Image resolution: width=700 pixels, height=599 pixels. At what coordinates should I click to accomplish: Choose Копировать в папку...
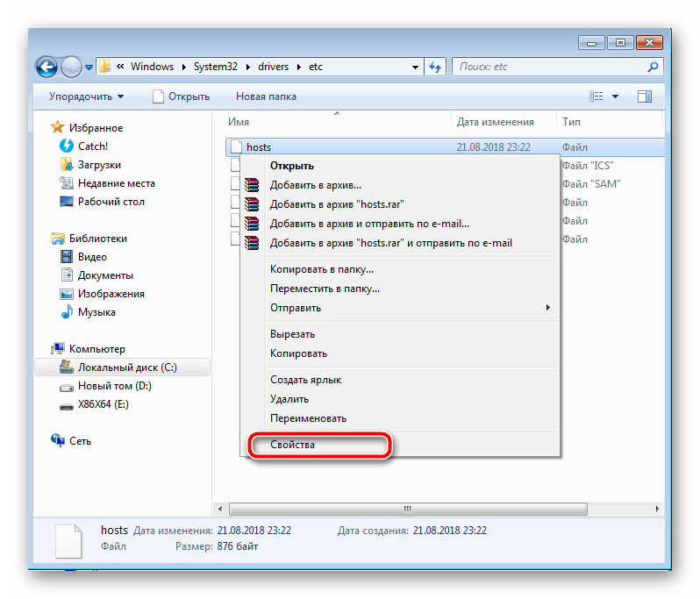(x=399, y=269)
